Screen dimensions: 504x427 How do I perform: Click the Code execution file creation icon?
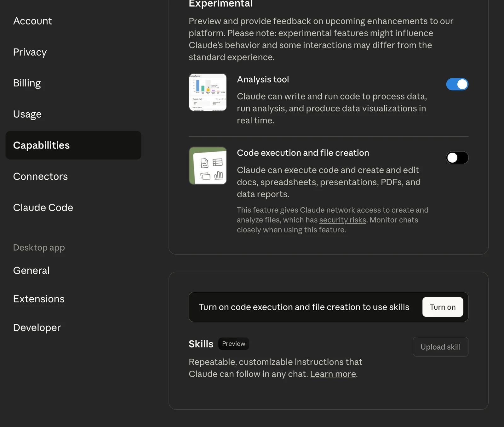click(208, 166)
